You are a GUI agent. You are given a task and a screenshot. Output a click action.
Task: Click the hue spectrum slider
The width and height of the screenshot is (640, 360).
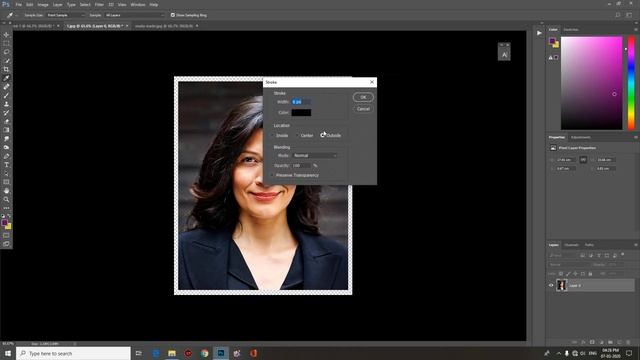tap(631, 83)
